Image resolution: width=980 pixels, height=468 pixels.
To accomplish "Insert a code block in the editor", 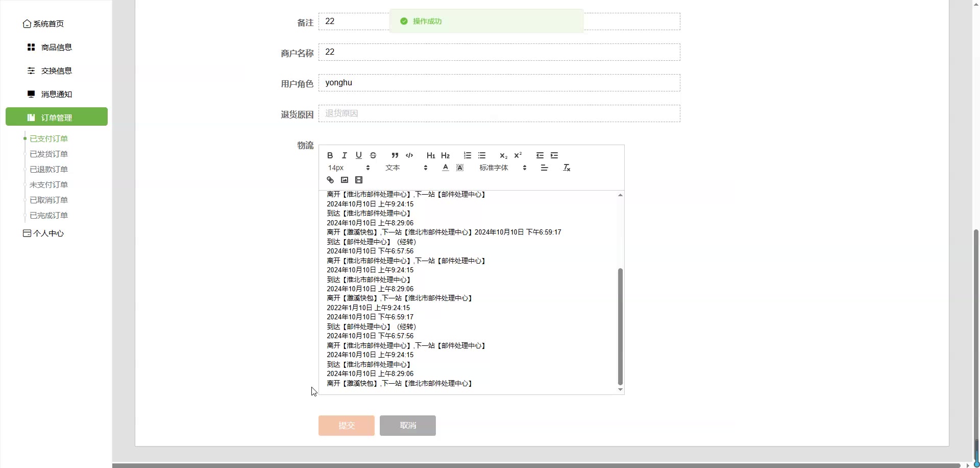I will click(x=409, y=155).
